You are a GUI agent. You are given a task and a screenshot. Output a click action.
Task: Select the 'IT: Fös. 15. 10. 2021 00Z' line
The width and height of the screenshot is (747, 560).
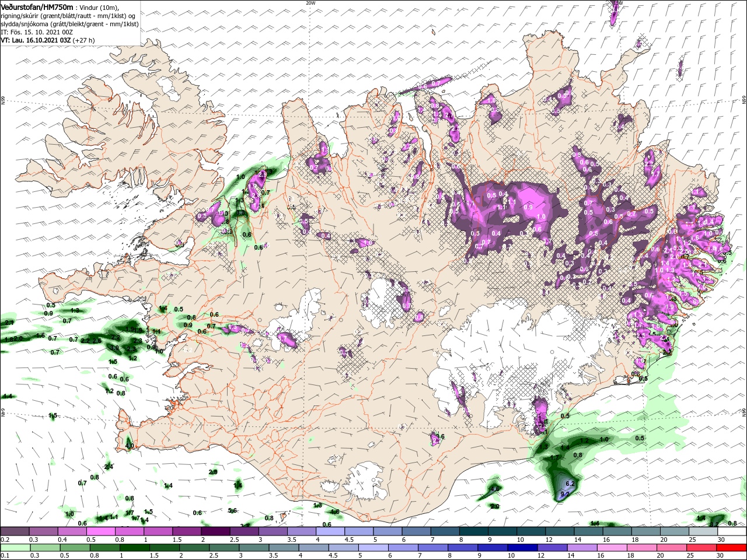(x=37, y=32)
